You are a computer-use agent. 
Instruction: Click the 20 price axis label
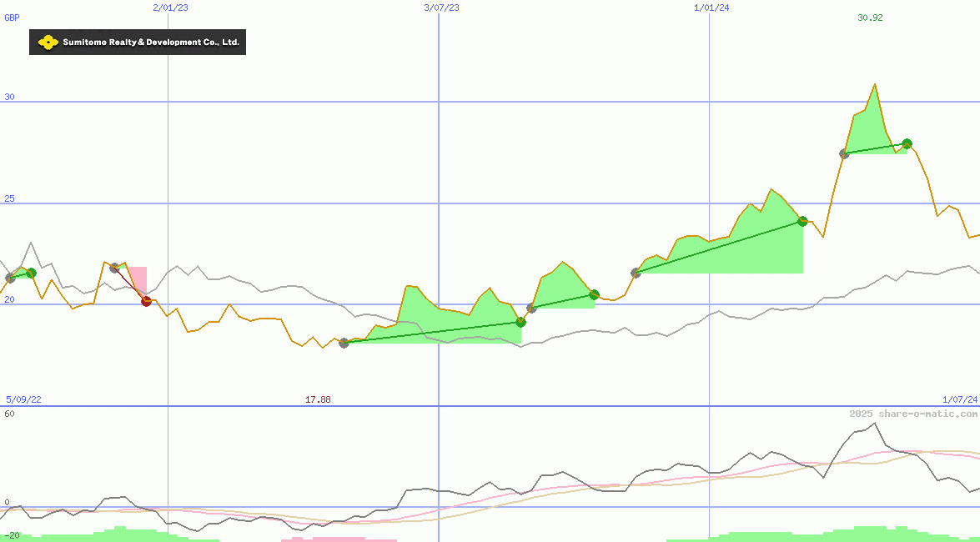[x=9, y=300]
